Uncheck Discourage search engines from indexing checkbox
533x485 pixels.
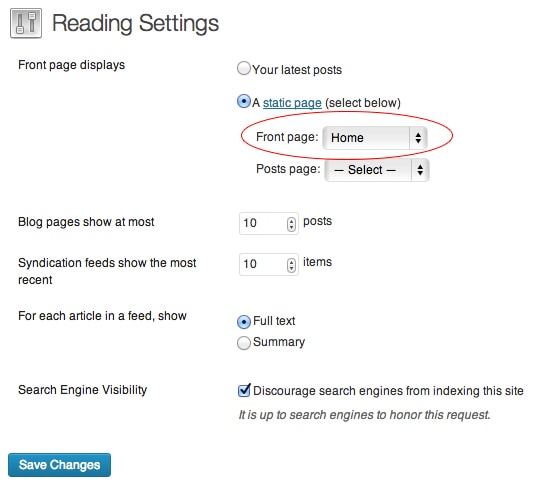click(244, 391)
